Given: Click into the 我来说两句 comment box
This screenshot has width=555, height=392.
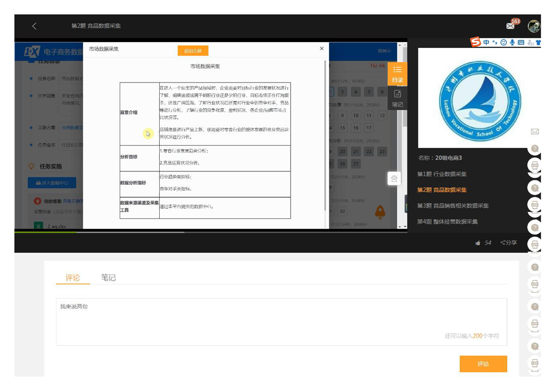Looking at the screenshot, I should [281, 321].
